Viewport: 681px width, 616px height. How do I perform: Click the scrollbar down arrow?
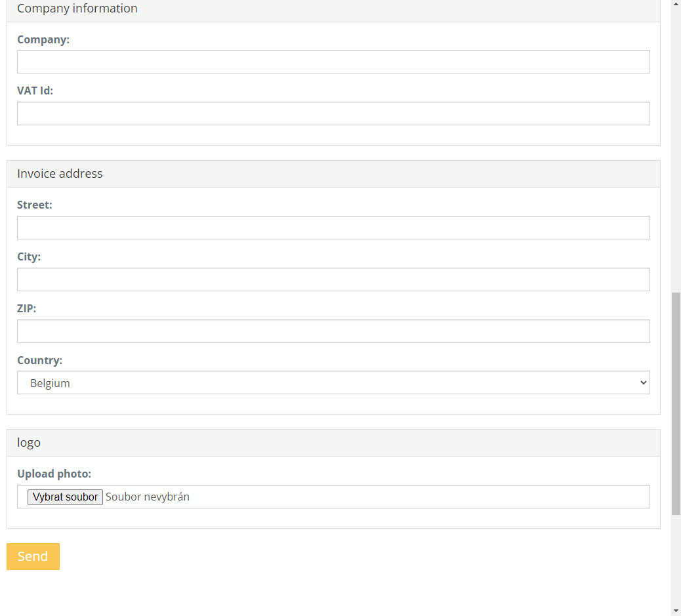(676, 612)
